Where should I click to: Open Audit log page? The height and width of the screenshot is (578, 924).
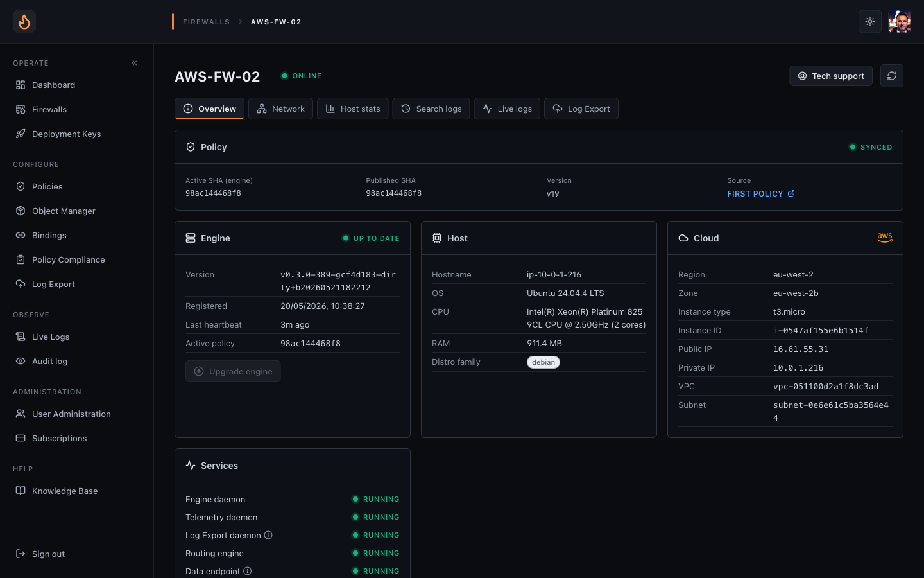[x=77, y=361]
